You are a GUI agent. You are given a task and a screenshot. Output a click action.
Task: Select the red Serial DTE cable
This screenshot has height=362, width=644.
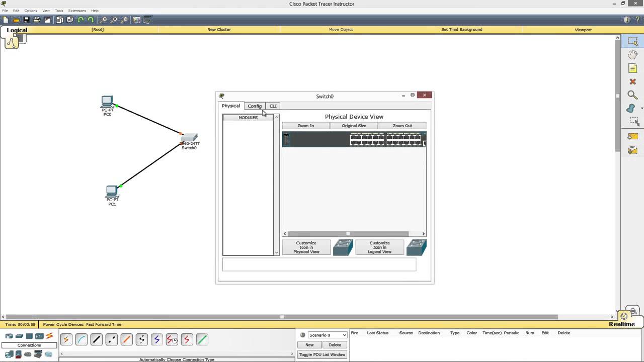click(187, 340)
